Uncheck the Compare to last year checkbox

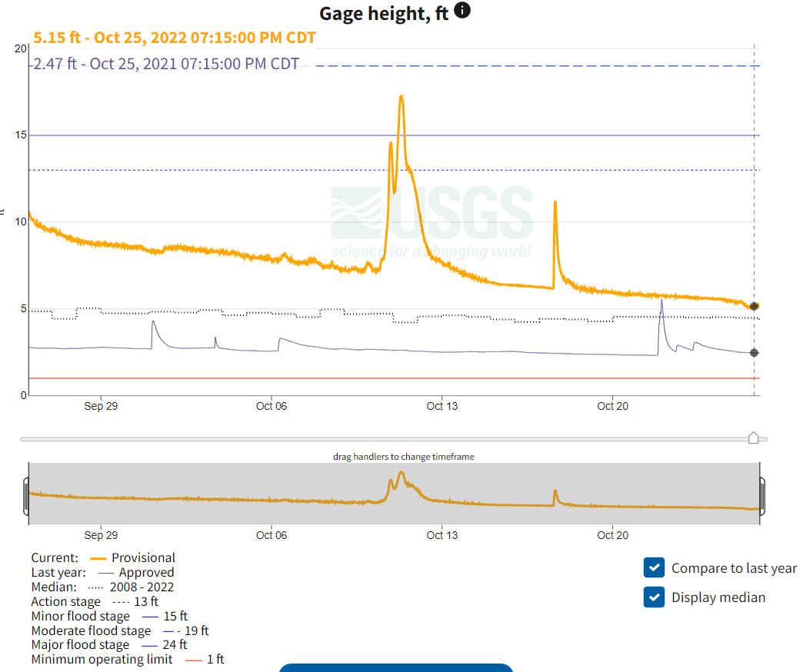[x=654, y=568]
